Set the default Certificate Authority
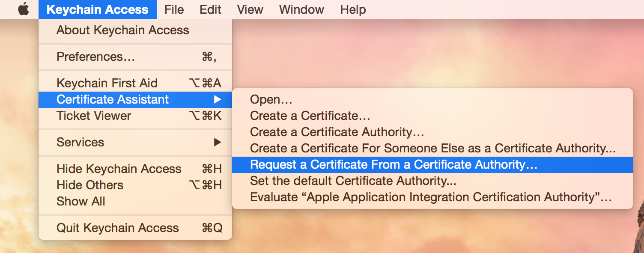The width and height of the screenshot is (644, 253). 353,181
